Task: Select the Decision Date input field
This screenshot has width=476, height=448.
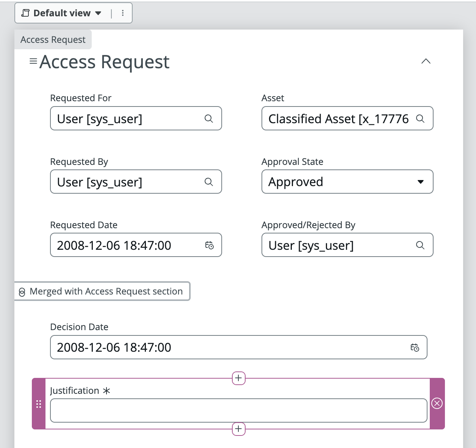Action: [x=189, y=347]
